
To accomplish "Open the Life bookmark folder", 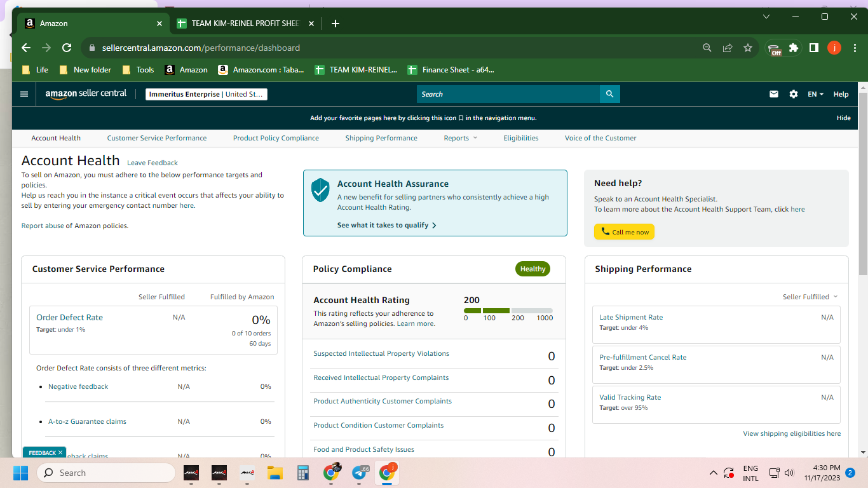I will (x=35, y=70).
